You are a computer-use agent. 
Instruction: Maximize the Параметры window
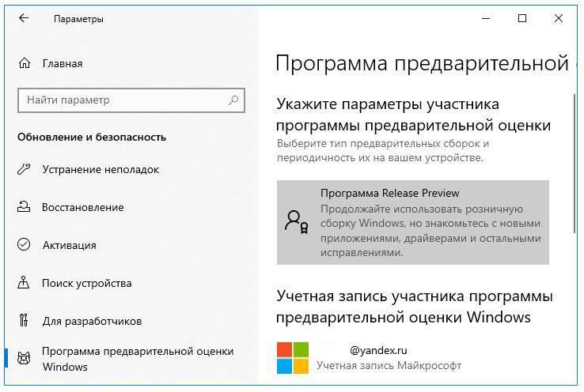coord(522,18)
